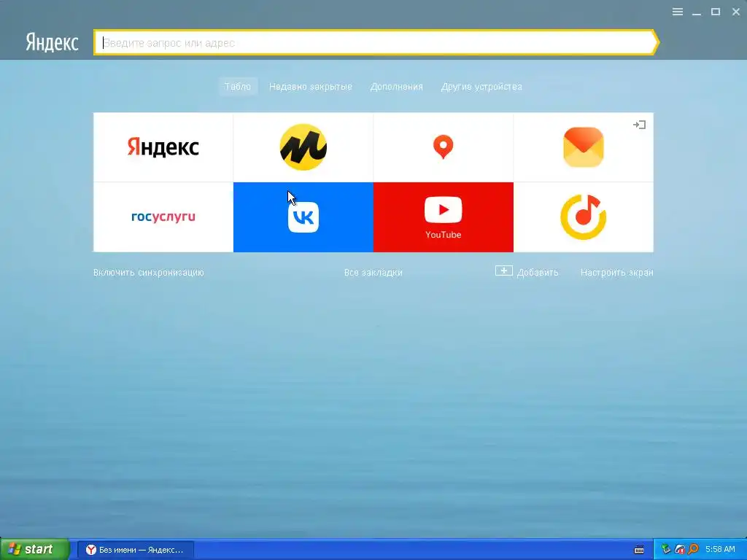Open the Yandex tile on the Tableau
This screenshot has height=560, width=747.
click(x=163, y=147)
